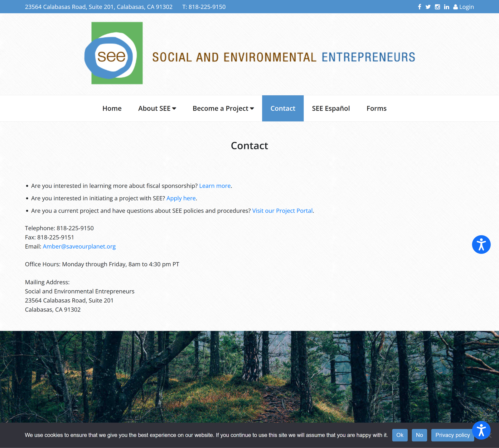
Task: Open Visit our Project Portal link
Action: tap(282, 211)
